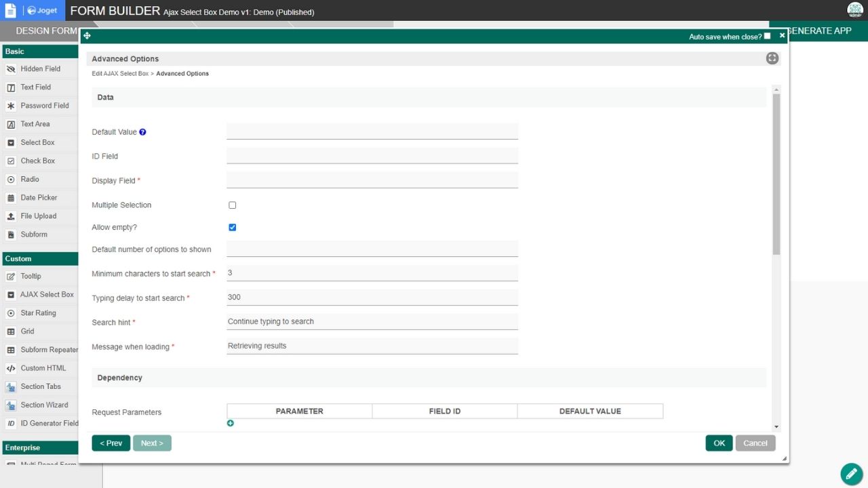The image size is (868, 488).
Task: Toggle Auto save when close checkbox
Action: (767, 36)
